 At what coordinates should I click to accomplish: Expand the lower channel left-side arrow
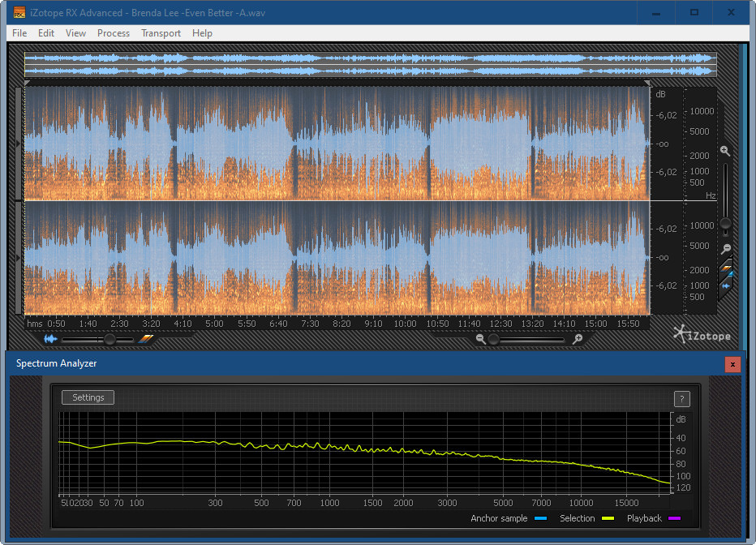pos(19,257)
